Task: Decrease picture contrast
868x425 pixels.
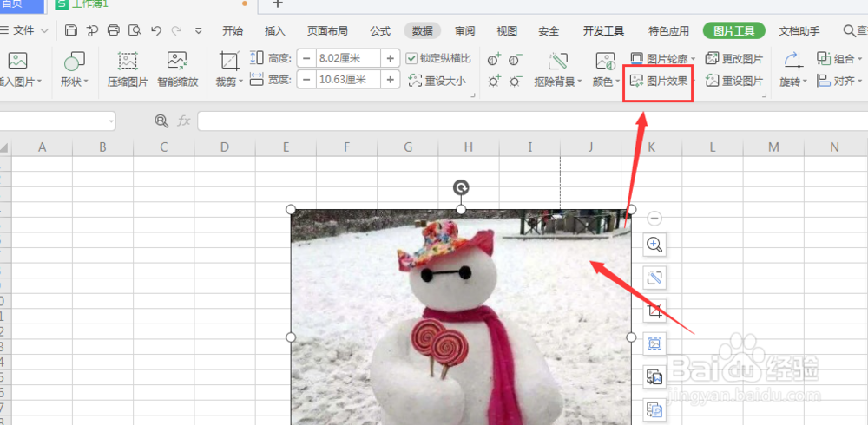Action: [x=516, y=59]
